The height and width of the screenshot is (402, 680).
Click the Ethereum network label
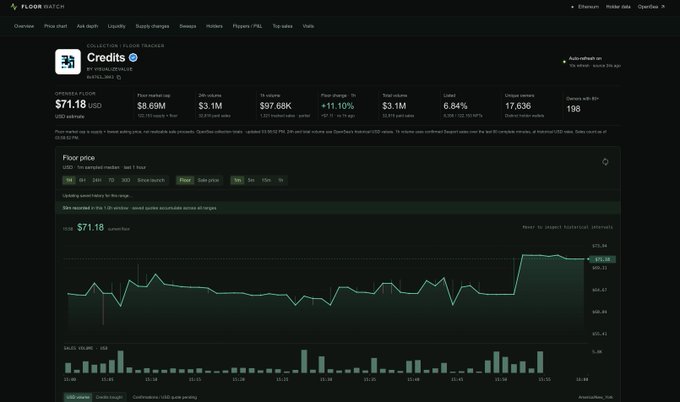pos(588,7)
